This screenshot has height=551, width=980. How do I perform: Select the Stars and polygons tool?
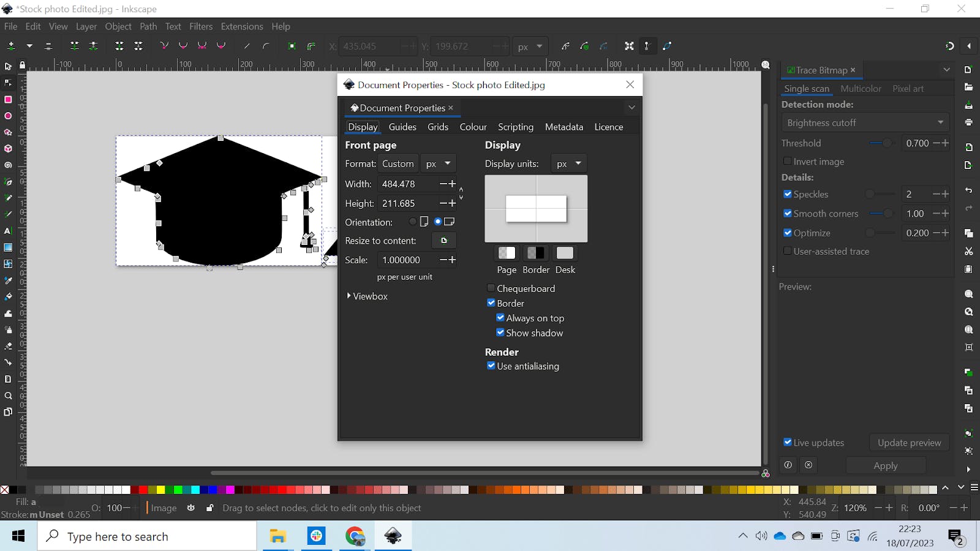tap(8, 132)
